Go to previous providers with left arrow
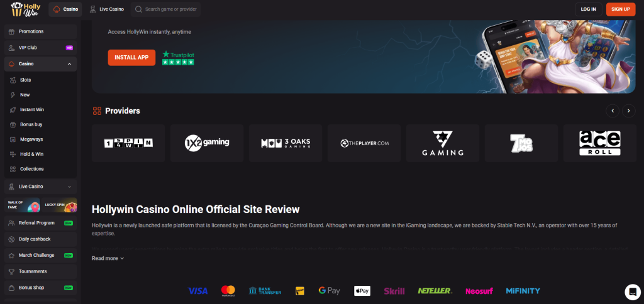This screenshot has width=644, height=304. [x=613, y=111]
